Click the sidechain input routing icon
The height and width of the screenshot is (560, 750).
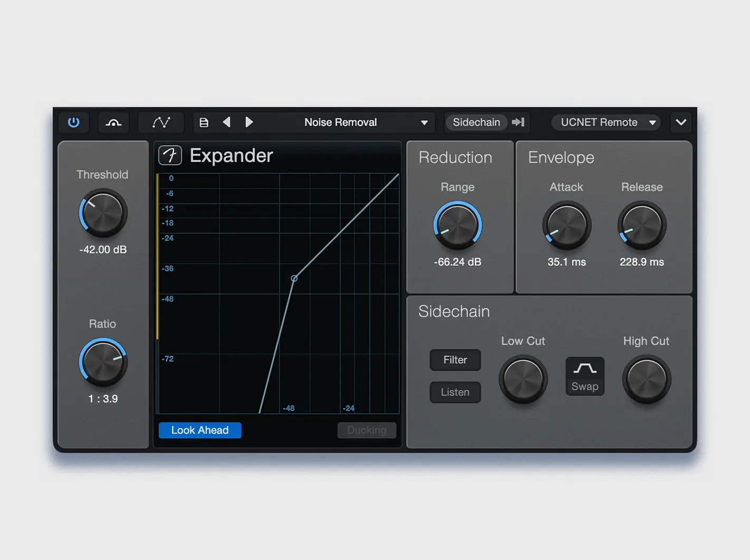pyautogui.click(x=517, y=122)
